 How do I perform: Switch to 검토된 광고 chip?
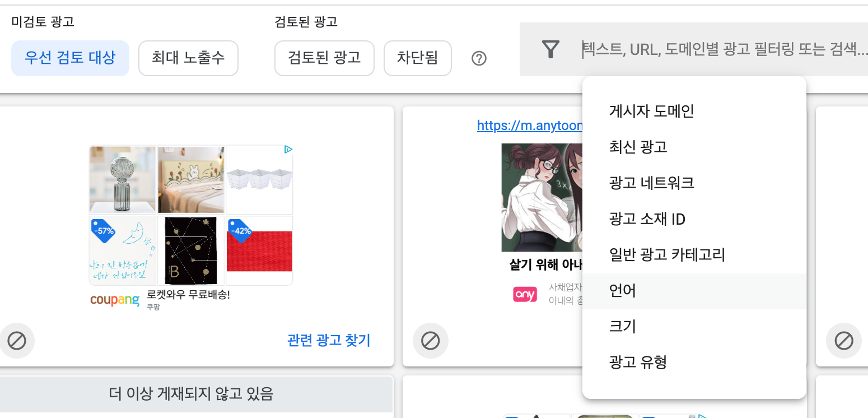324,58
